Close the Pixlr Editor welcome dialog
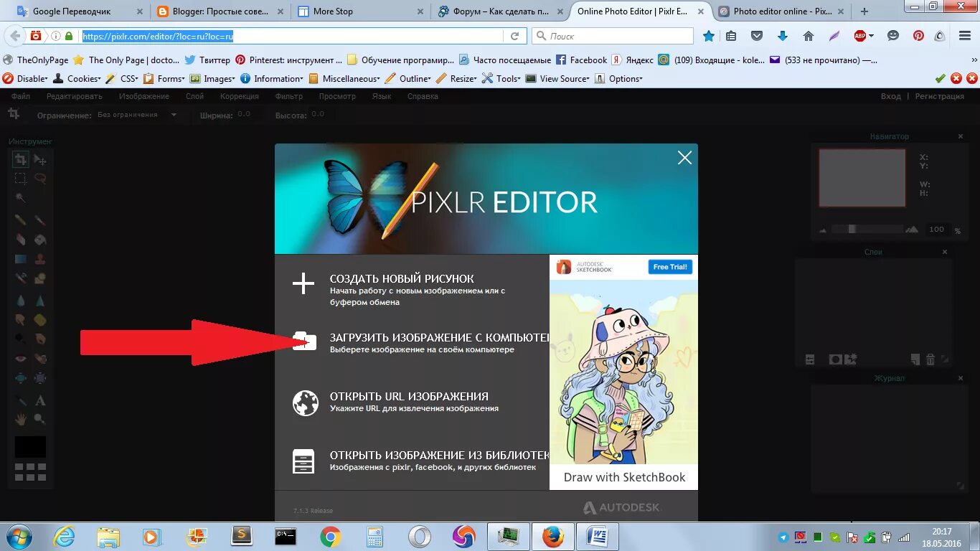This screenshot has width=980, height=551. [684, 158]
